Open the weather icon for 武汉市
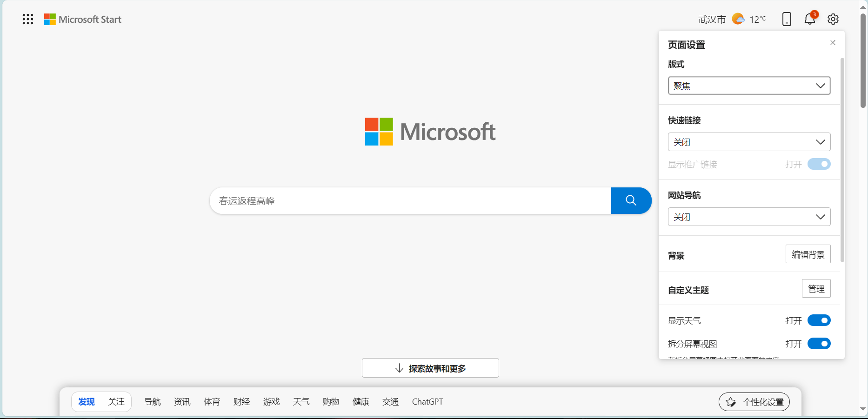Viewport: 868px width, 419px height. click(x=738, y=19)
